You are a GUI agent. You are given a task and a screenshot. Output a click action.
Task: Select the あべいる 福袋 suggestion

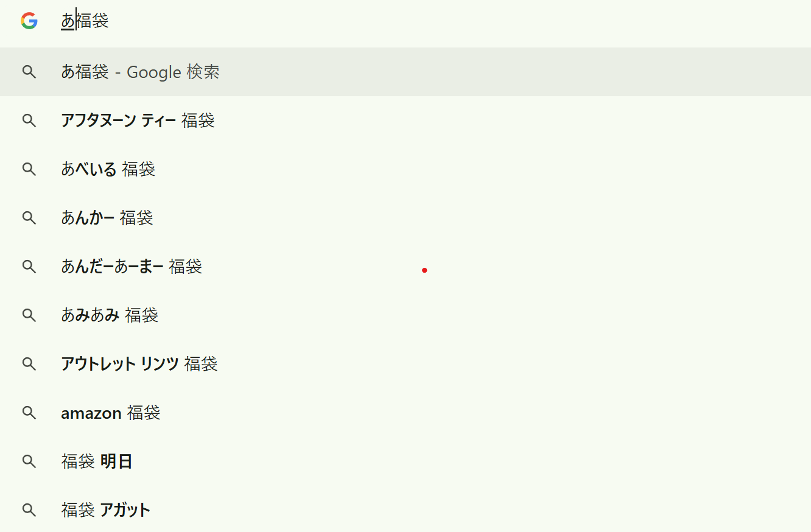(x=108, y=169)
